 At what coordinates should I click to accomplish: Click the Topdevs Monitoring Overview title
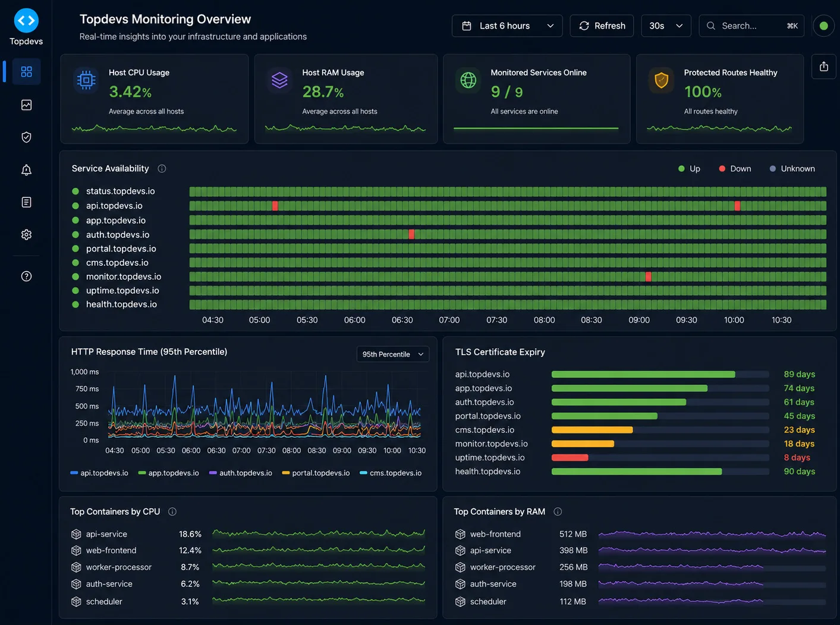[x=165, y=19]
